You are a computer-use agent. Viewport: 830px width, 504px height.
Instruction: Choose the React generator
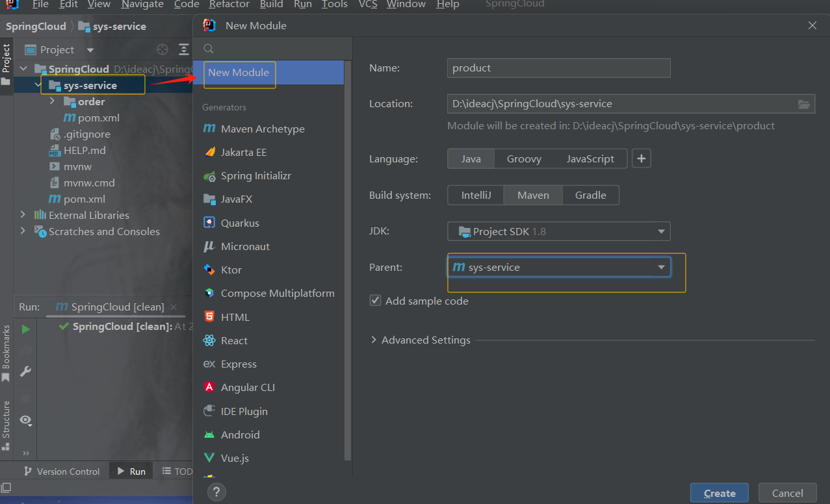226,340
